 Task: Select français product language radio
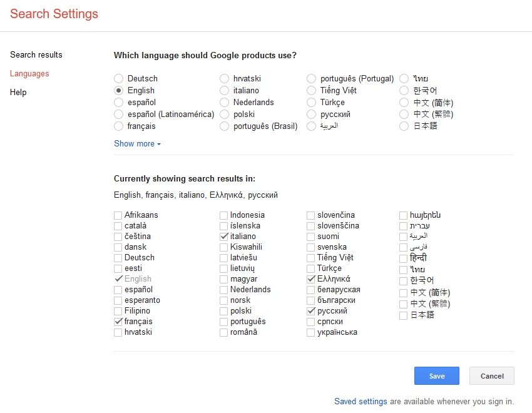(118, 126)
